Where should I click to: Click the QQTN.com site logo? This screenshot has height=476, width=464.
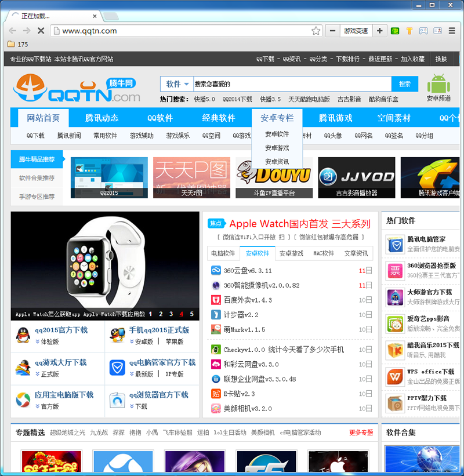coord(77,88)
